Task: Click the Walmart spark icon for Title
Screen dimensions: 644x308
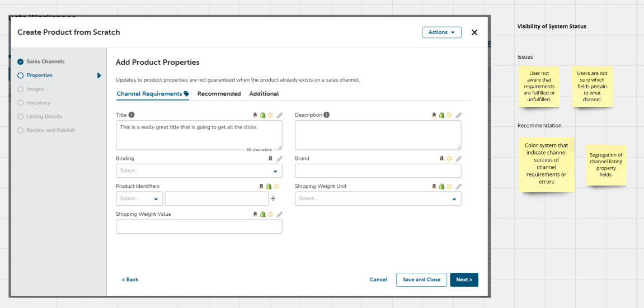Action: click(x=270, y=115)
